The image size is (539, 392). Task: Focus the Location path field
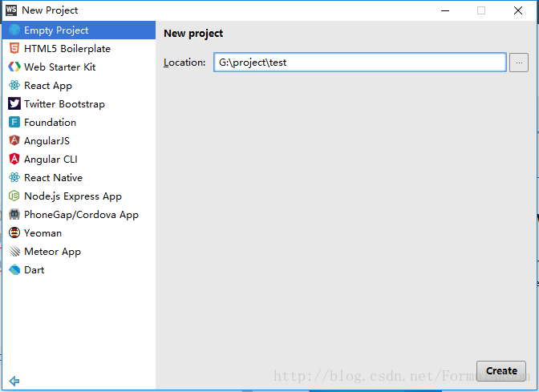point(360,63)
